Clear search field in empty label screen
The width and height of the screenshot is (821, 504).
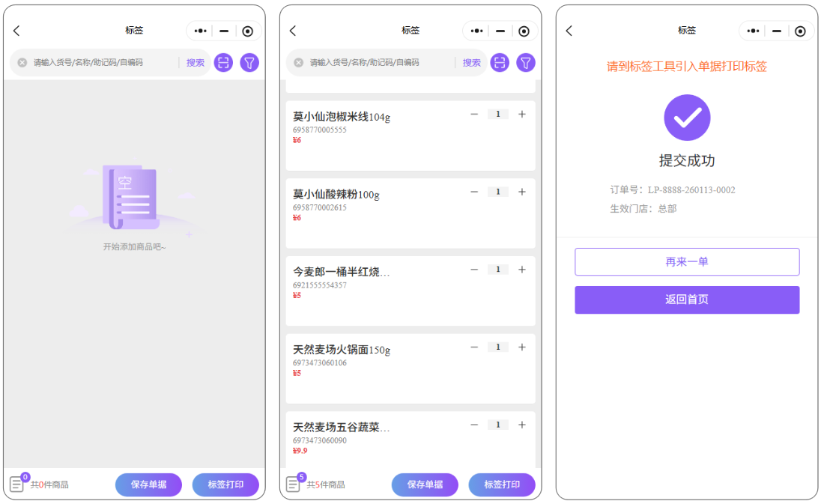point(22,63)
